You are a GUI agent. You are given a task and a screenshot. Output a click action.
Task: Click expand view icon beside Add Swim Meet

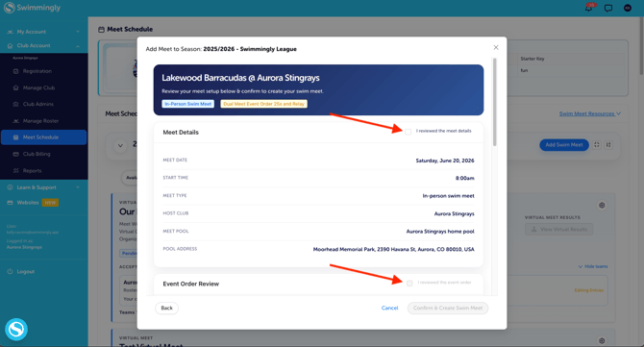[597, 144]
